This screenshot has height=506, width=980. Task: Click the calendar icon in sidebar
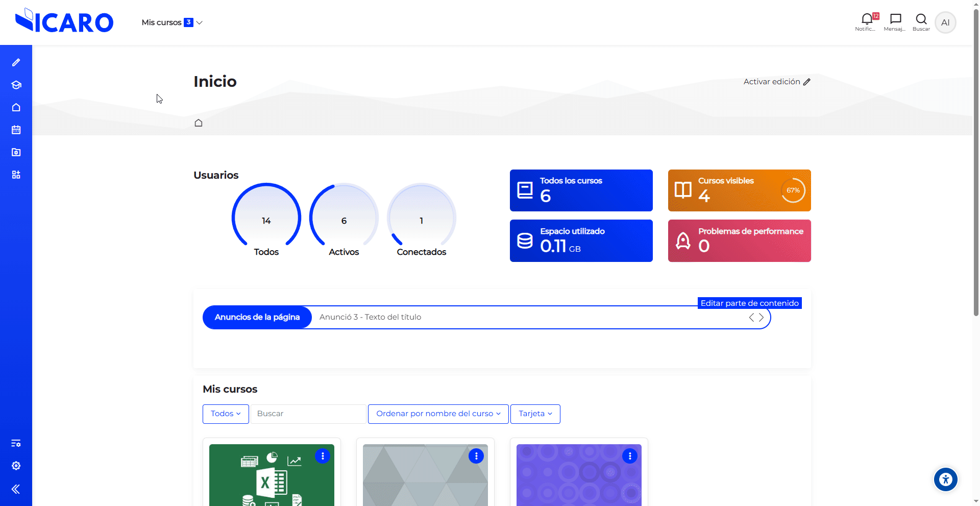tap(16, 130)
